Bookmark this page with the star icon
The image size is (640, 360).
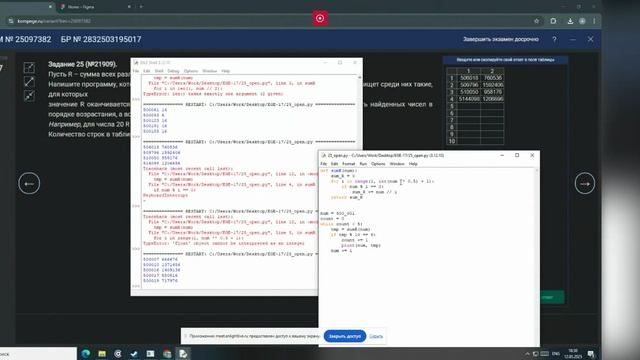pyautogui.click(x=537, y=21)
